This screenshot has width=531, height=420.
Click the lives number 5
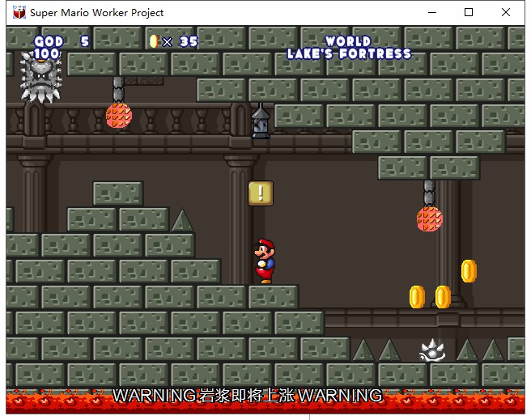[x=85, y=41]
